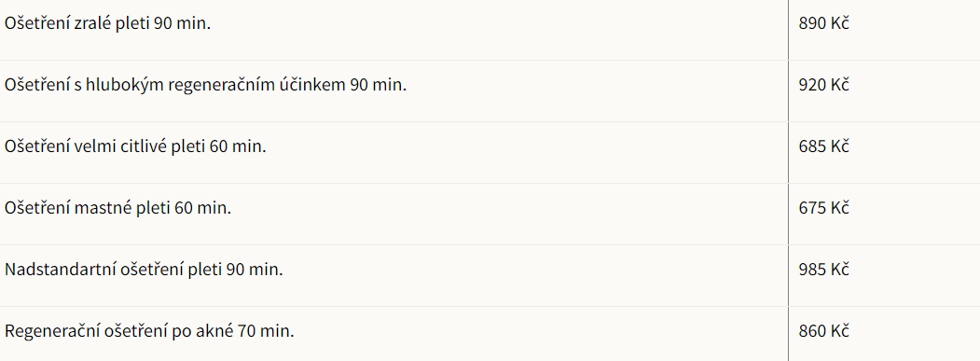Click the 890 Kč price
The width and height of the screenshot is (980, 361).
pyautogui.click(x=823, y=23)
